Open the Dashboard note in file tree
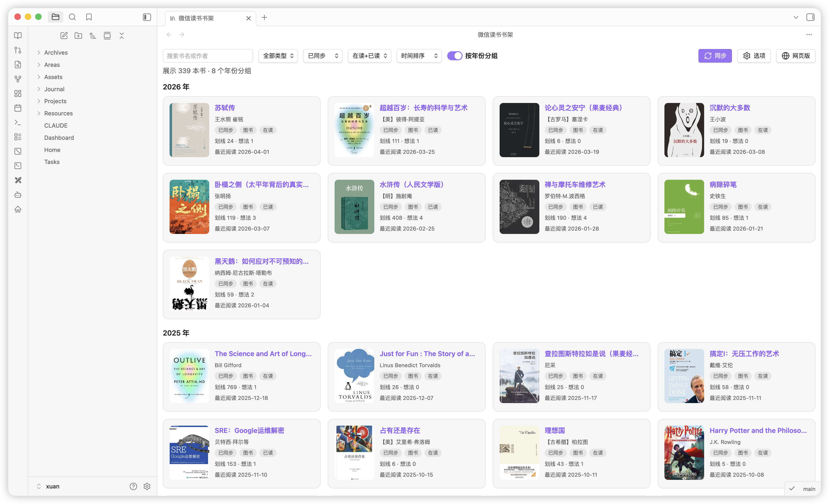This screenshot has width=829, height=504. pos(59,138)
